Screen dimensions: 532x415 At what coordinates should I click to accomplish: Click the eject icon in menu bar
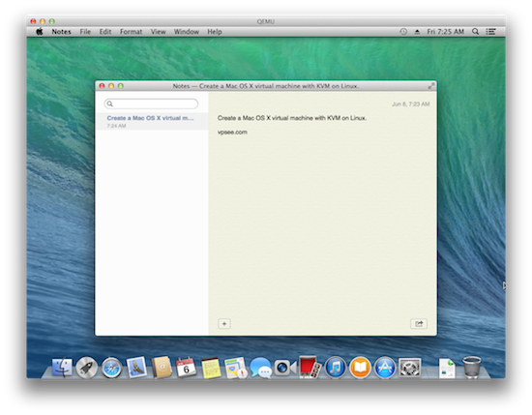[x=417, y=32]
